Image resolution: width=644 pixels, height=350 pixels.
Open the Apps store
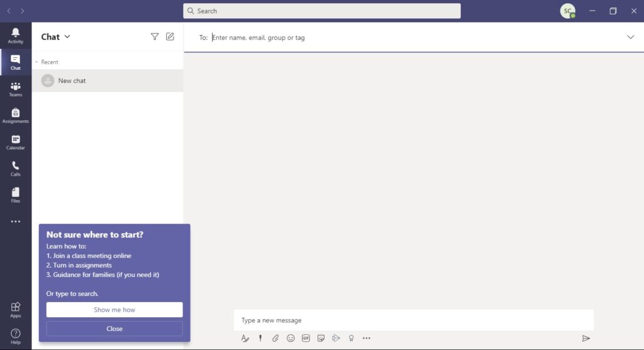point(16,310)
